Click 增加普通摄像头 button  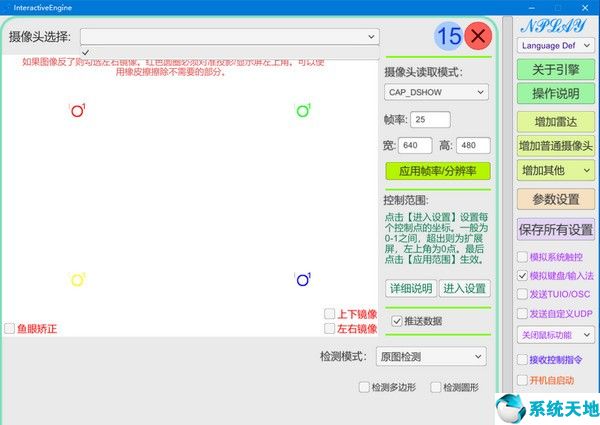pyautogui.click(x=556, y=146)
